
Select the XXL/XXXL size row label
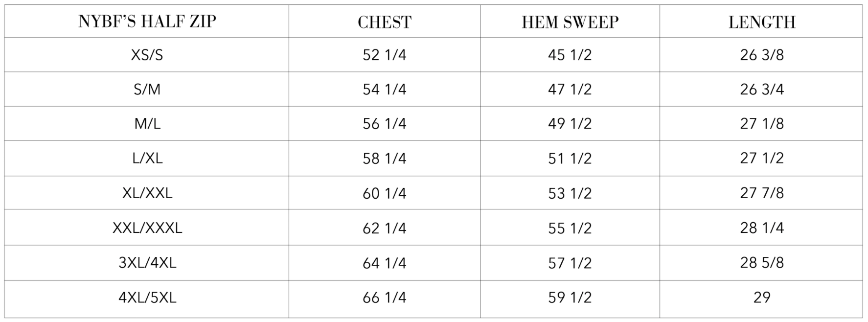(x=147, y=228)
